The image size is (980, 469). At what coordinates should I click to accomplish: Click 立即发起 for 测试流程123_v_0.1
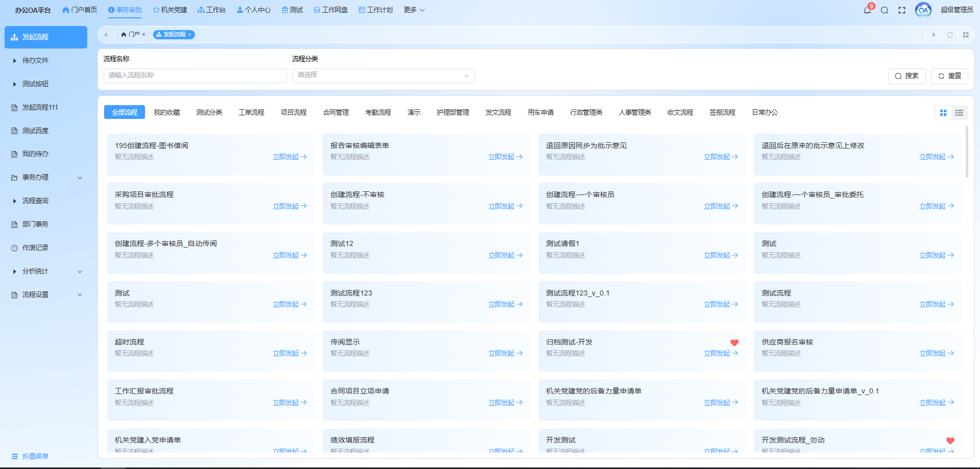(x=721, y=304)
